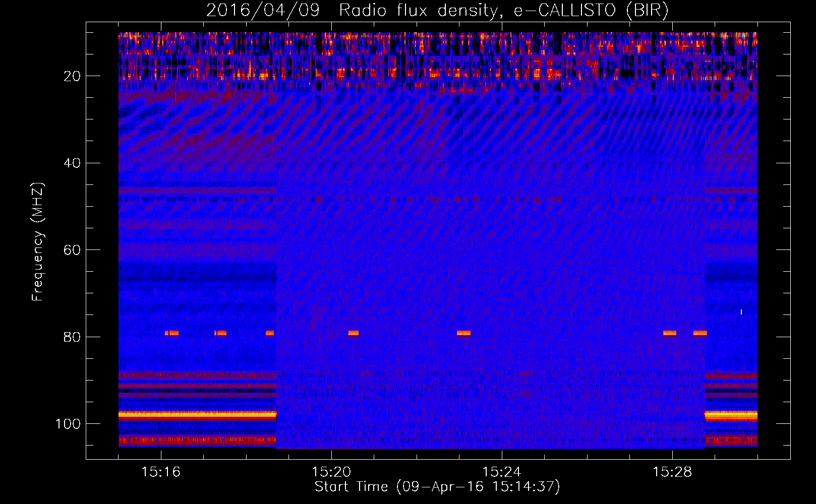This screenshot has height=504, width=816.
Task: Click the time tick label '15:24'
Action: pyautogui.click(x=502, y=472)
